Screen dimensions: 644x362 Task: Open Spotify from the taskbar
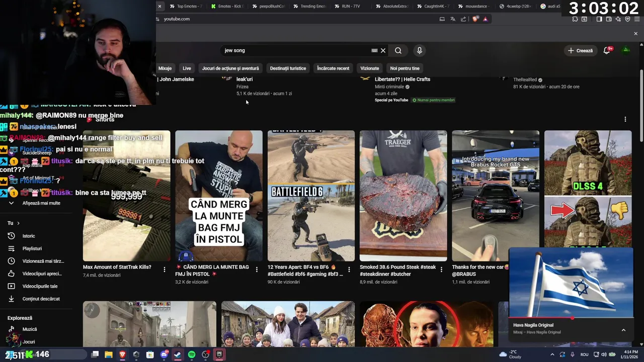click(192, 354)
